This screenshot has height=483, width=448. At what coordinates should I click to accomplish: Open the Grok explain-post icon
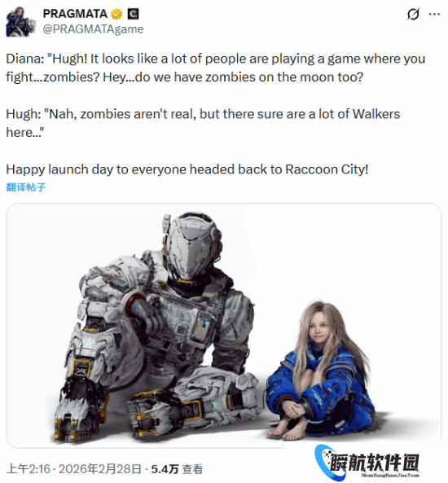click(x=413, y=14)
